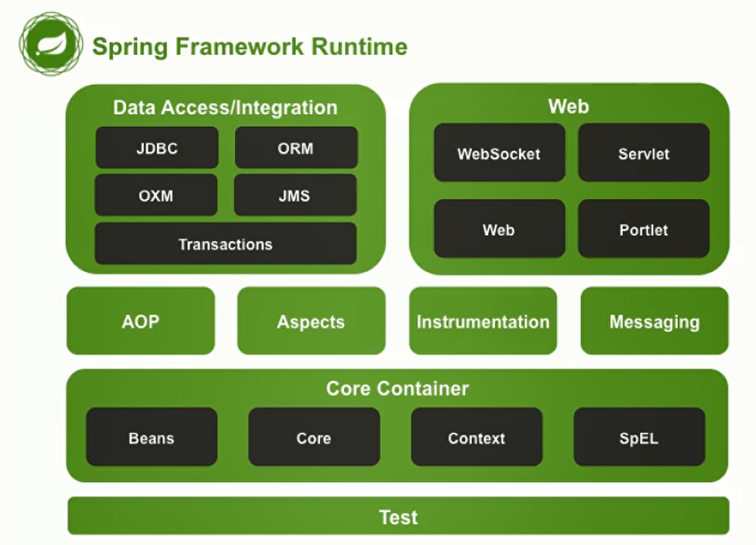The width and height of the screenshot is (756, 545).
Task: Choose the Portlet module box
Action: click(x=643, y=229)
